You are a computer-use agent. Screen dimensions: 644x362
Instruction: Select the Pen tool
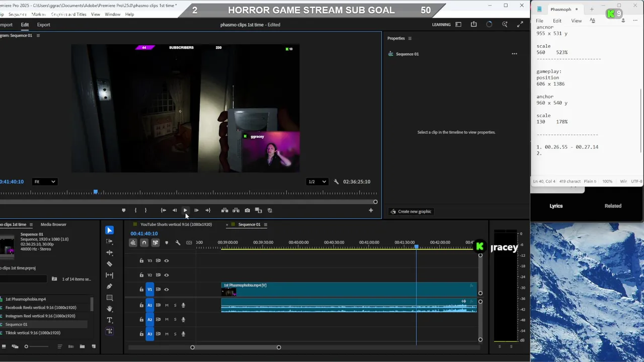tap(109, 286)
